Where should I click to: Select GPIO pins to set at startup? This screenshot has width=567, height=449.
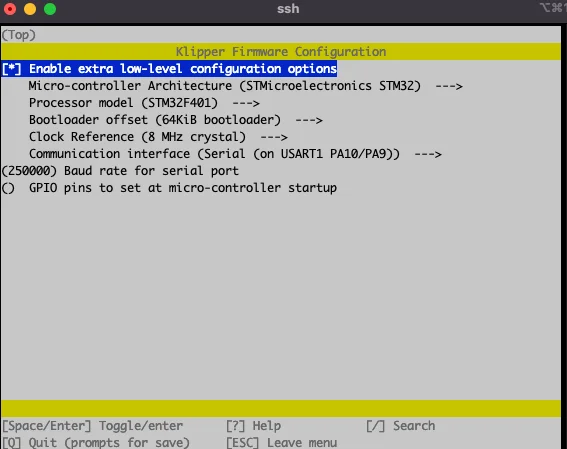(x=183, y=188)
